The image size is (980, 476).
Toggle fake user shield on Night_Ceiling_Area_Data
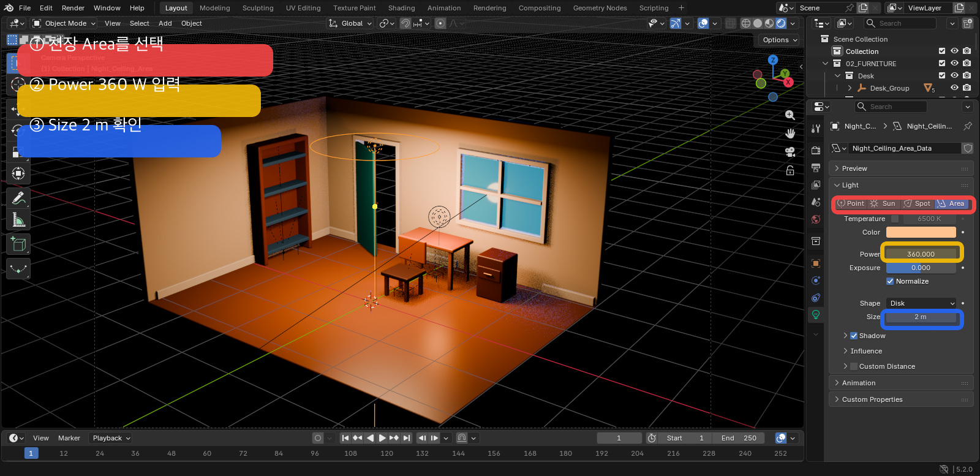click(968, 148)
